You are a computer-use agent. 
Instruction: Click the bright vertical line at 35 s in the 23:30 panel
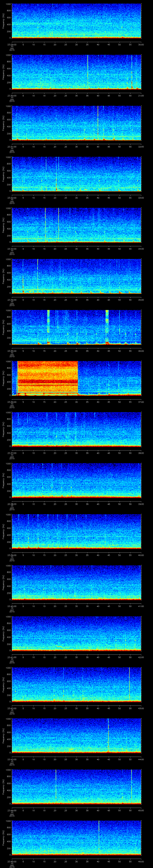(87, 72)
